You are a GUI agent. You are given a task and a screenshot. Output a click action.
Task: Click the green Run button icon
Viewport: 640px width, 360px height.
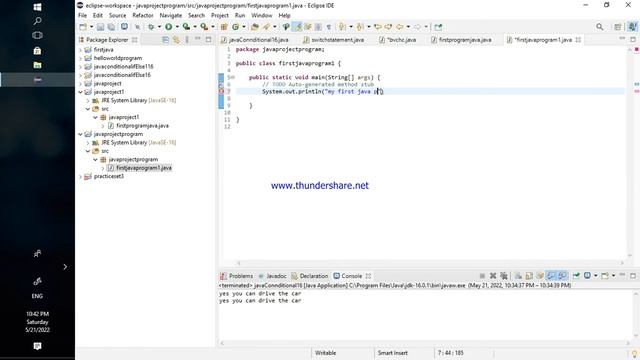(168, 27)
